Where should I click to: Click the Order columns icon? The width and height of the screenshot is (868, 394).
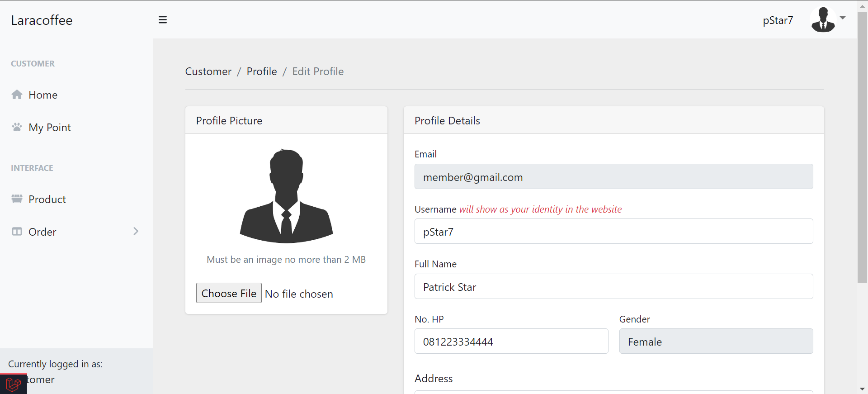click(17, 232)
